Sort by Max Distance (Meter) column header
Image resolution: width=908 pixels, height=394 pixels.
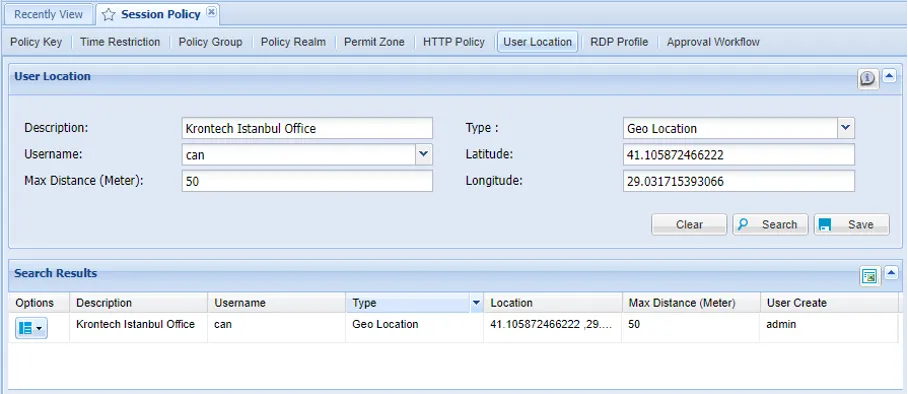click(x=691, y=303)
